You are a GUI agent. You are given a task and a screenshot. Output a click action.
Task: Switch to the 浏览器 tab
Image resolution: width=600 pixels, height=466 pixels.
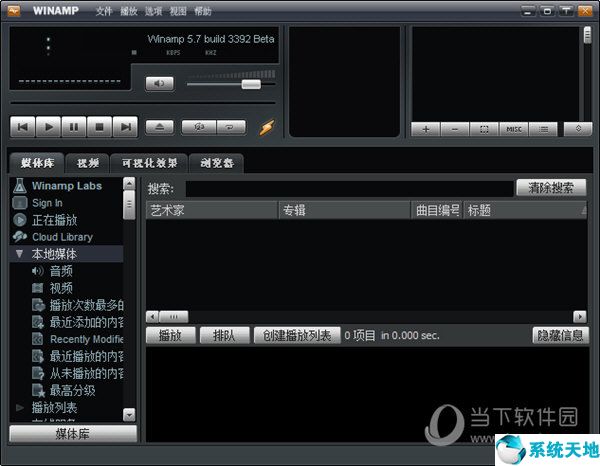click(x=217, y=164)
